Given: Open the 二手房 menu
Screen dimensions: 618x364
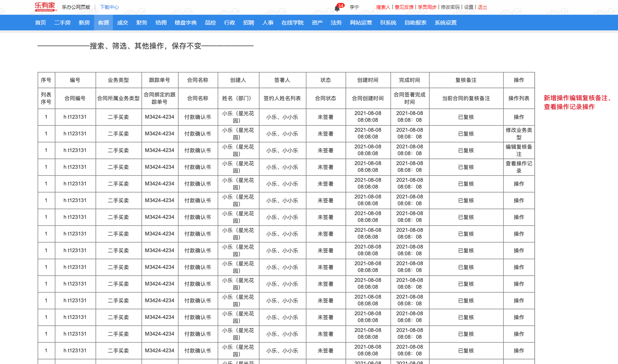Looking at the screenshot, I should (62, 23).
